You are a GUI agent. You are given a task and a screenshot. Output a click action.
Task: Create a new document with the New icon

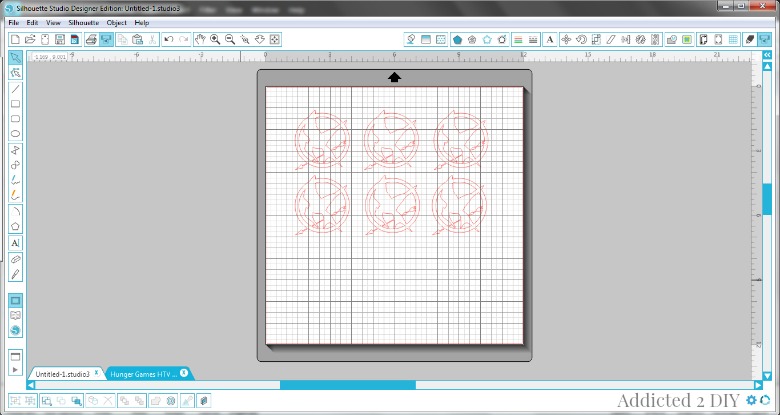(x=15, y=40)
